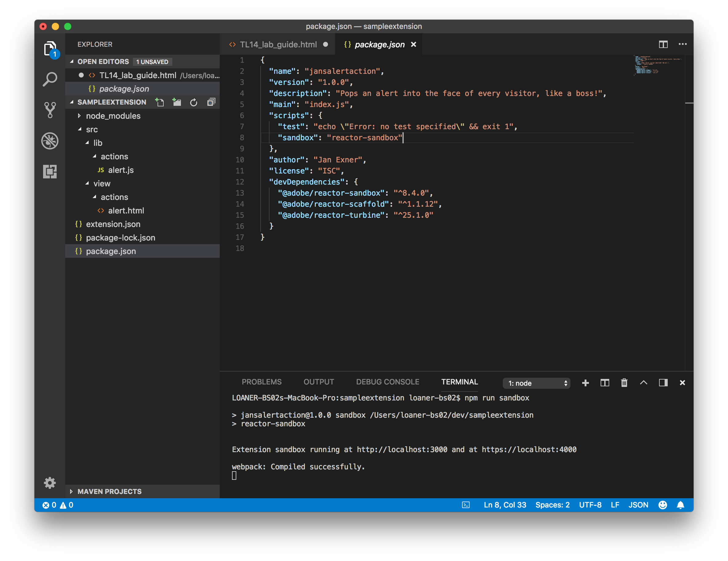
Task: Expand the node_modules folder
Action: click(x=113, y=116)
